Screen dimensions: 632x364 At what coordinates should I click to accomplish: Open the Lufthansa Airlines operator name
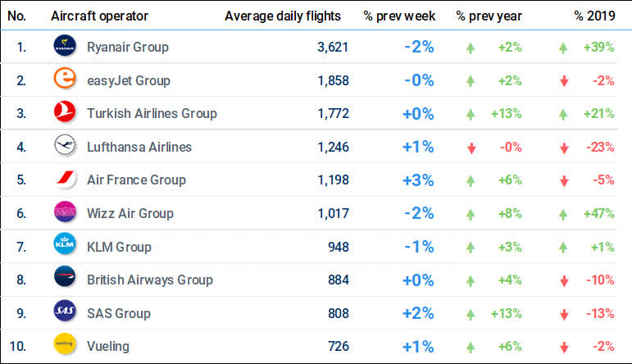tap(139, 147)
